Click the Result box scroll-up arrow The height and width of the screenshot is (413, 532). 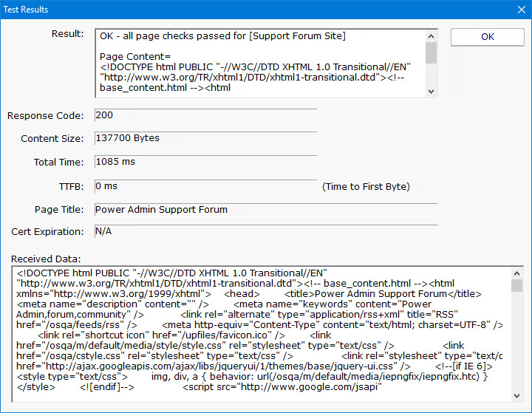(x=431, y=35)
